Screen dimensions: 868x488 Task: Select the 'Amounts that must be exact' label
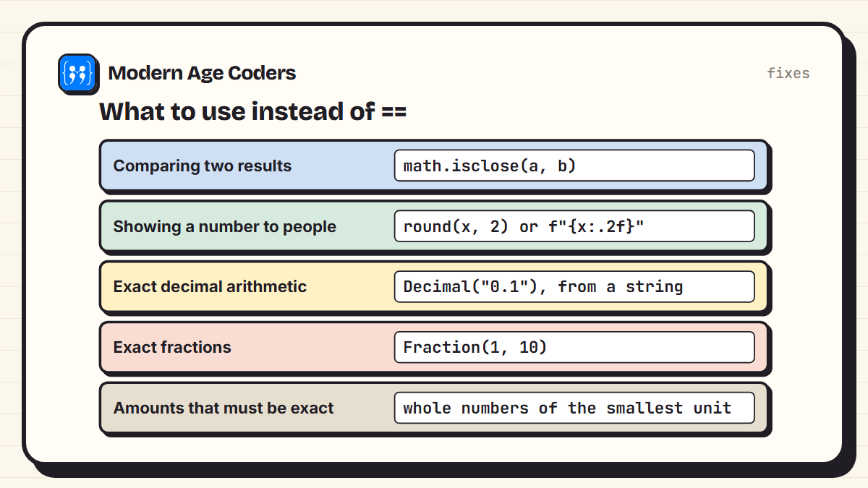[x=224, y=408]
